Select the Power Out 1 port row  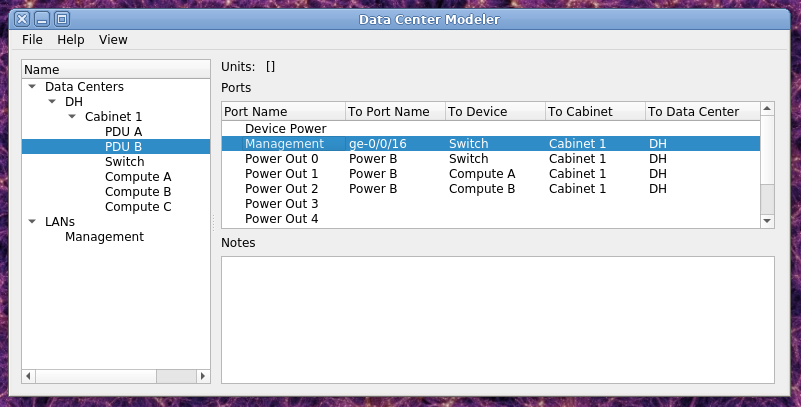click(491, 174)
